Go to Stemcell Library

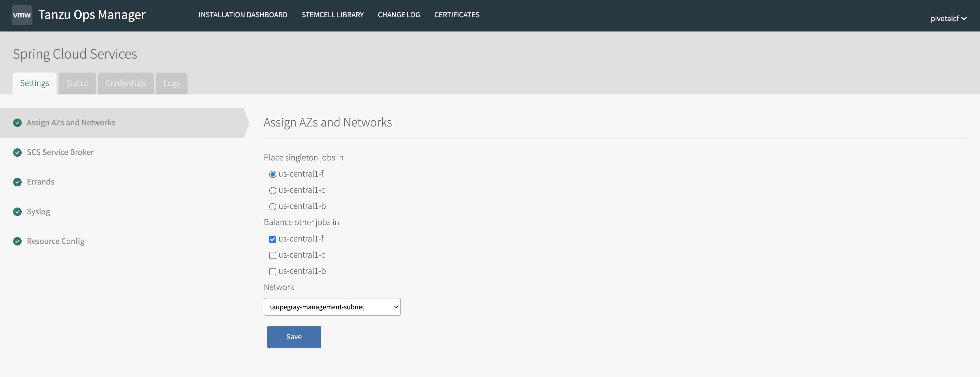[x=333, y=15]
